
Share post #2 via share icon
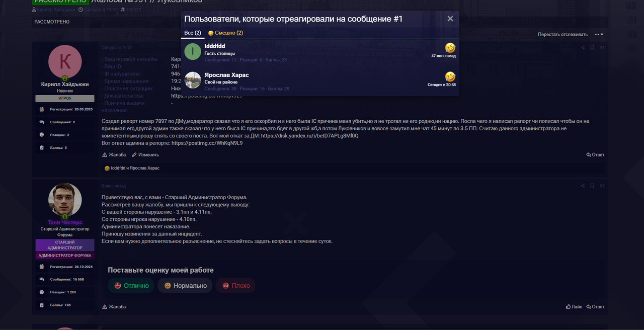pos(583,186)
